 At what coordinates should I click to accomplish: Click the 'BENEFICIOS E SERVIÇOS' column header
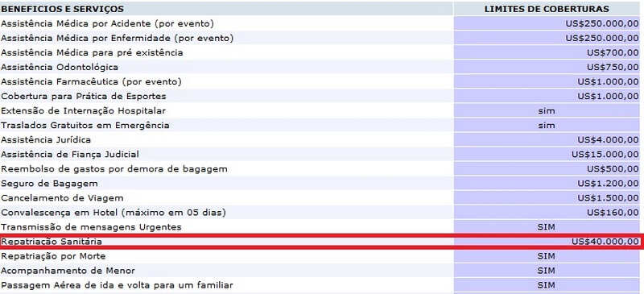[63, 9]
